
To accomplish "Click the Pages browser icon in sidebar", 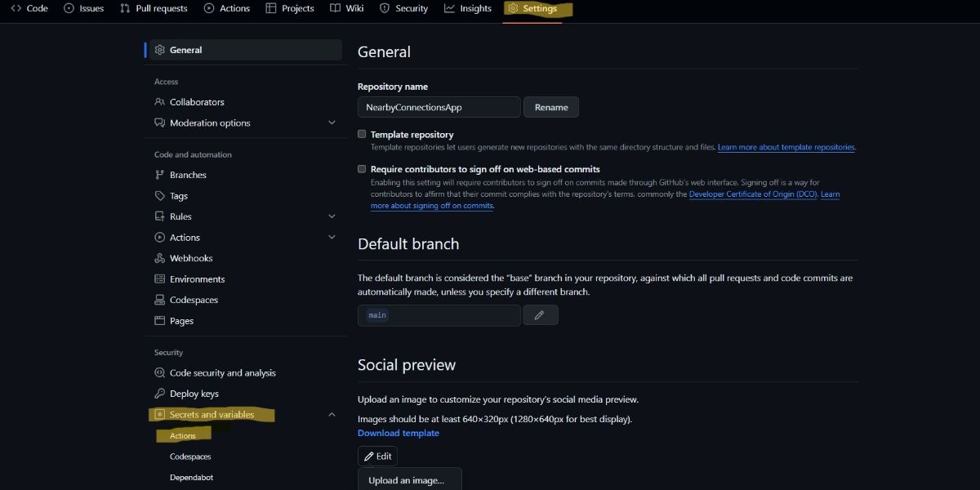I will [x=160, y=321].
